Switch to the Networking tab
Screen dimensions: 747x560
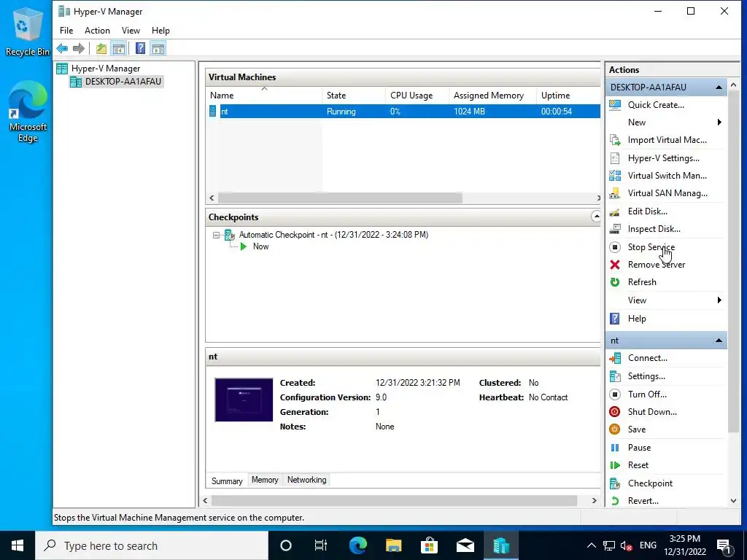[307, 480]
